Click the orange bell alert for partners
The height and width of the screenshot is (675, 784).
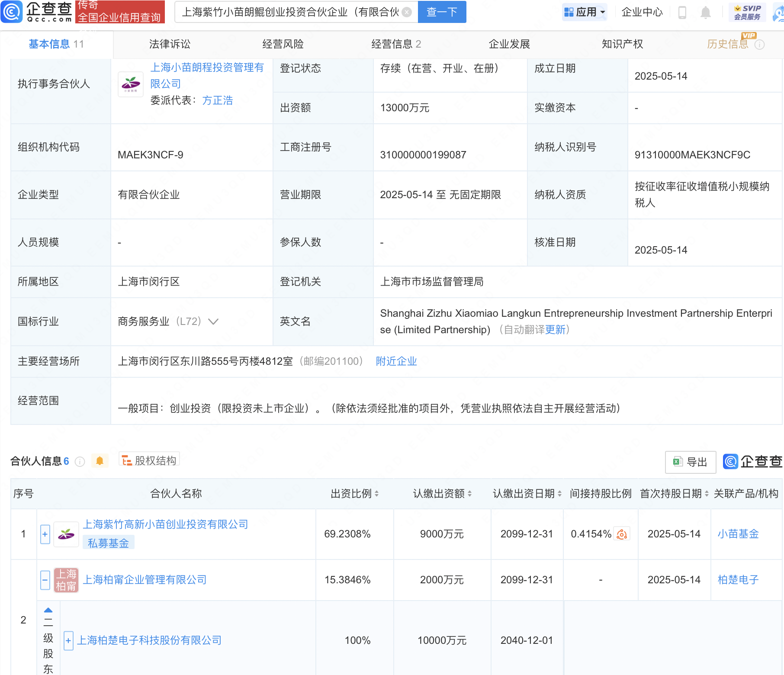click(x=100, y=461)
